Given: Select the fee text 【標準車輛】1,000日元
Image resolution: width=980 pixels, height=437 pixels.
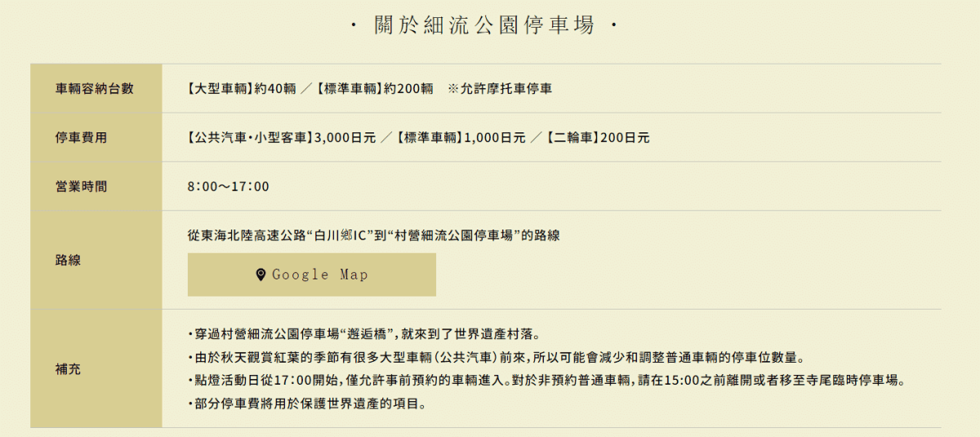Looking at the screenshot, I should (x=461, y=137).
